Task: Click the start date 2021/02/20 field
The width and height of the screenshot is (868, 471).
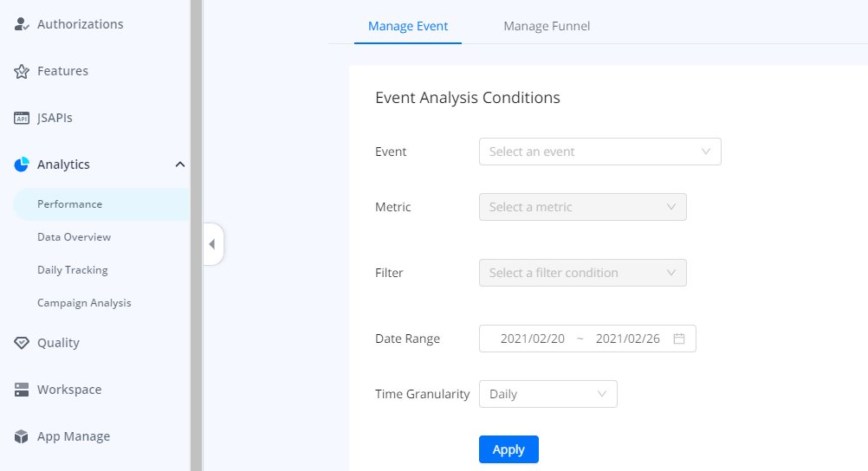Action: pyautogui.click(x=532, y=339)
